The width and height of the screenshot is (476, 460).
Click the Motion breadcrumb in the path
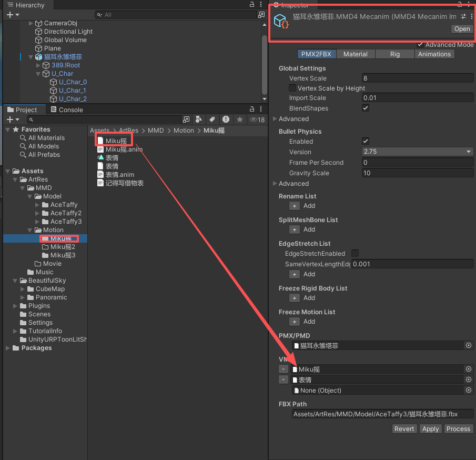184,131
